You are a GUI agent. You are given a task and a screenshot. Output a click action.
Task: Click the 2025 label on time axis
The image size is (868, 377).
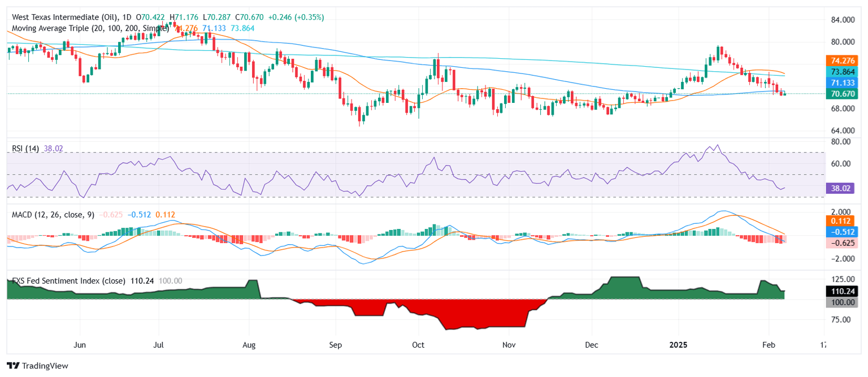pyautogui.click(x=678, y=345)
